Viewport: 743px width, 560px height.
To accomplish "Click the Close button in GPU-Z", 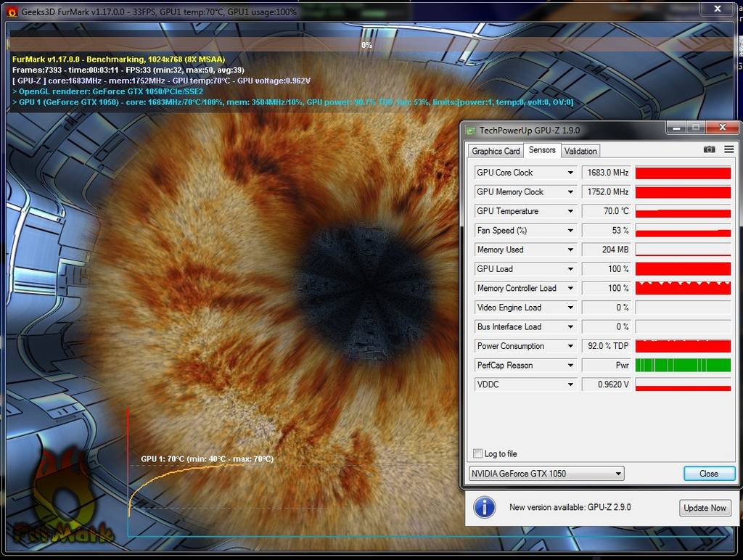I will pos(709,473).
